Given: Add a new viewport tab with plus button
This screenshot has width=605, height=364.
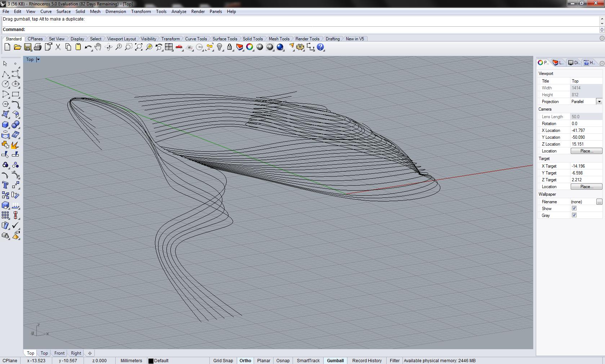Looking at the screenshot, I should [x=90, y=353].
